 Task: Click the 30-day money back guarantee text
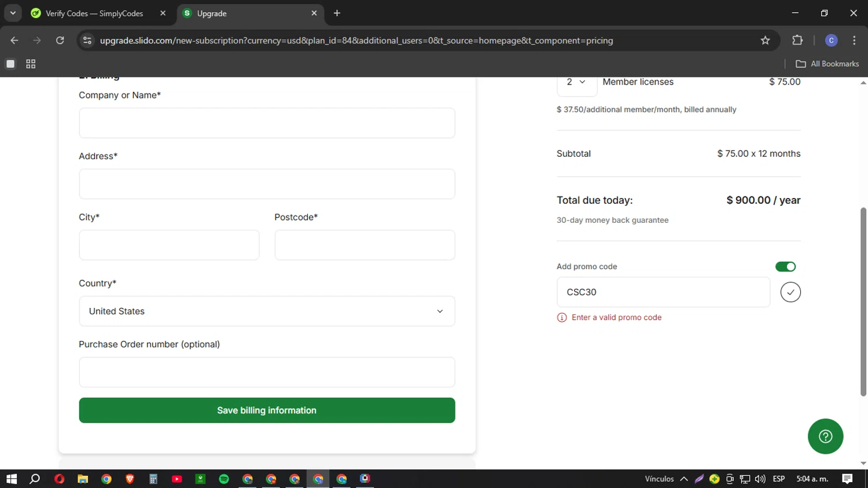click(x=612, y=220)
